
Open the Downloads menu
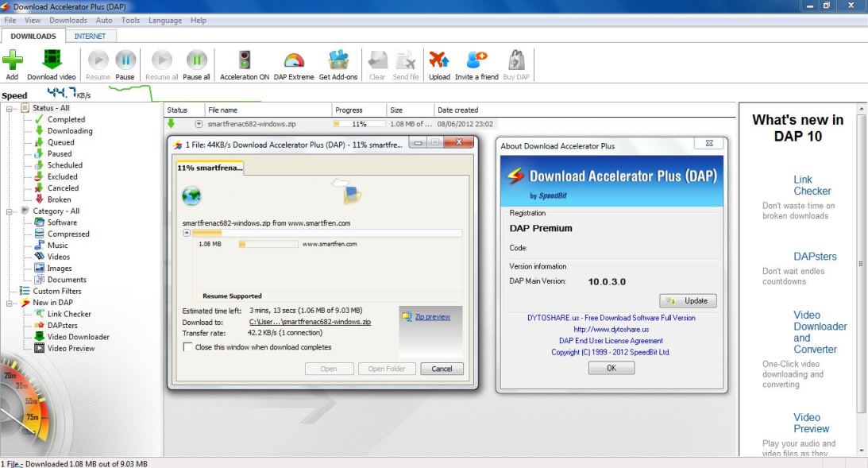coord(68,20)
